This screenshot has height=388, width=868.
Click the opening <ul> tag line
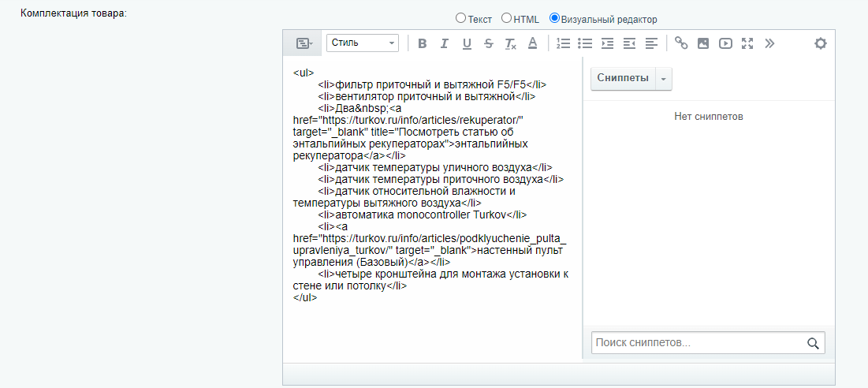pyautogui.click(x=304, y=73)
